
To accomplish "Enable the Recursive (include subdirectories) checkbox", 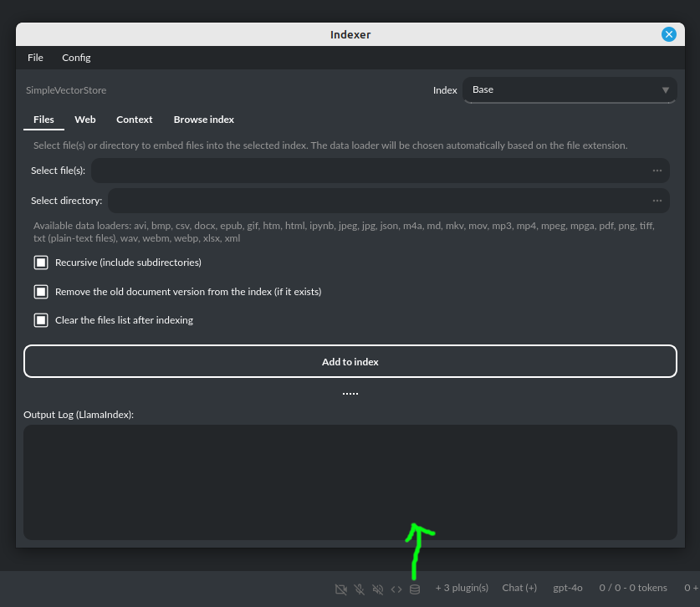I will (x=41, y=262).
